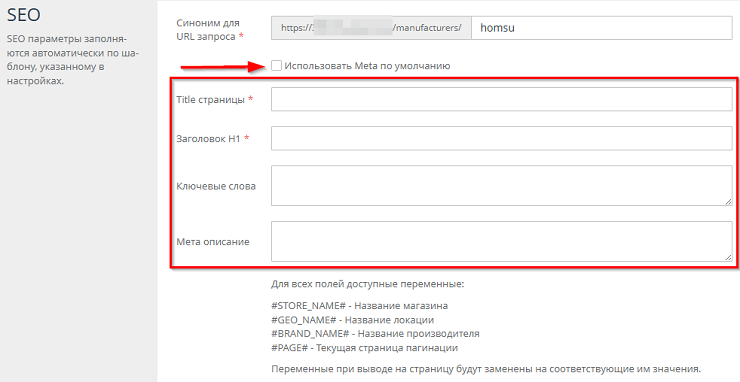Click the SEO description text in sidebar
The image size is (740, 382).
[x=73, y=59]
